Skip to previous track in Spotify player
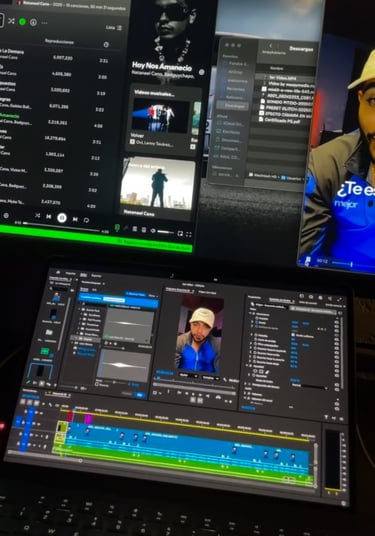 point(49,217)
